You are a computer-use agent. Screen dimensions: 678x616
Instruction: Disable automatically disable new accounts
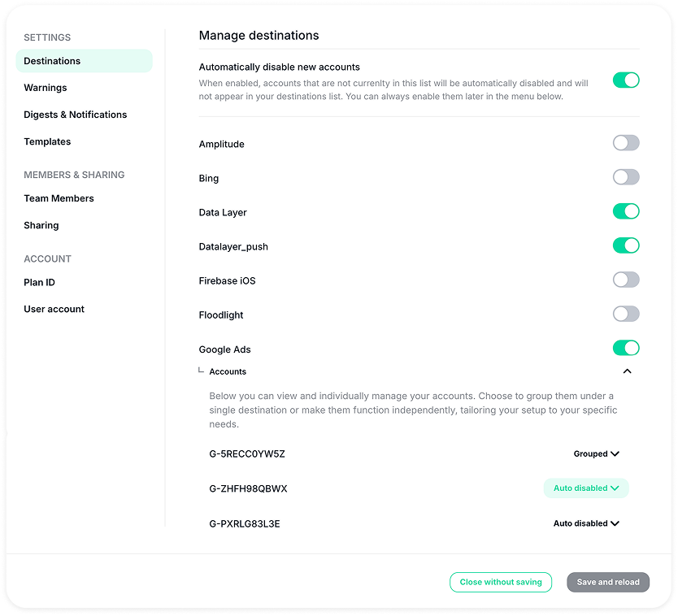(625, 80)
